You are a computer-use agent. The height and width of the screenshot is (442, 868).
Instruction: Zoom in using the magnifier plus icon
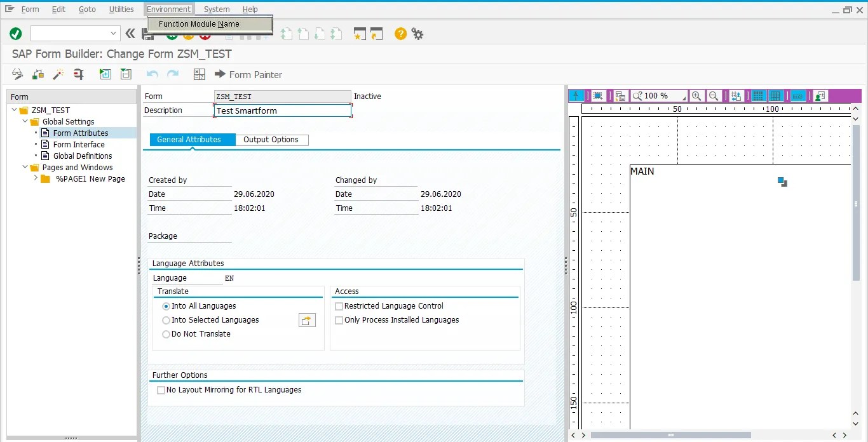click(696, 95)
